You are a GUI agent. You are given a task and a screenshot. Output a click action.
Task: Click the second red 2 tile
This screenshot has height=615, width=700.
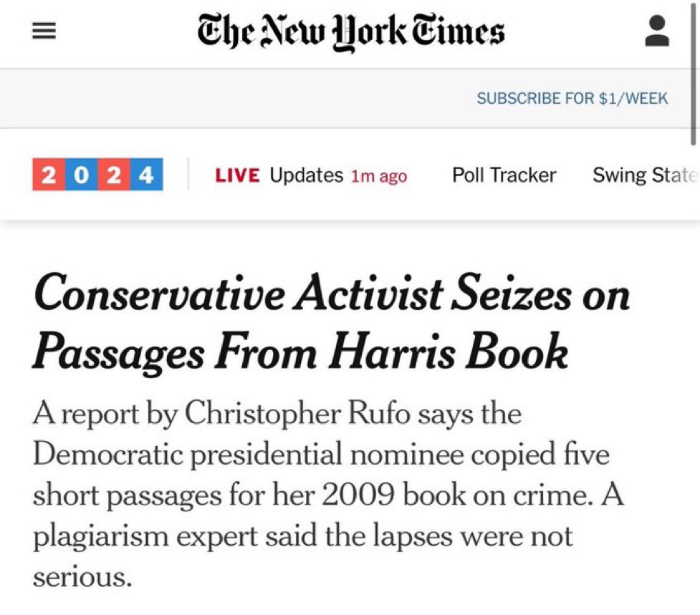click(114, 175)
